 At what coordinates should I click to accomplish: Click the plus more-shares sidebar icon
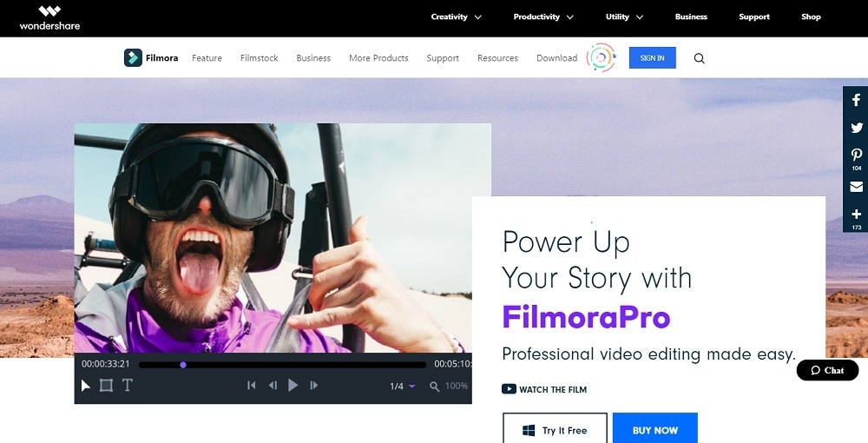[857, 215]
